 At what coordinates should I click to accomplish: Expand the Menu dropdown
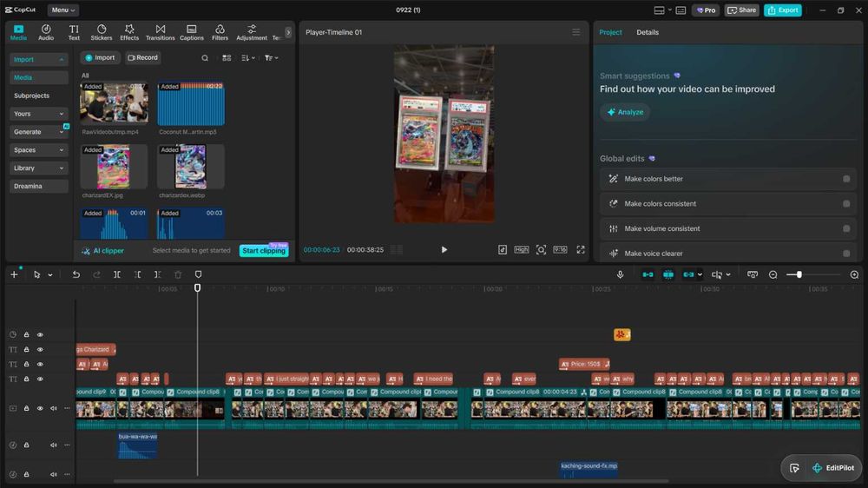[x=63, y=10]
